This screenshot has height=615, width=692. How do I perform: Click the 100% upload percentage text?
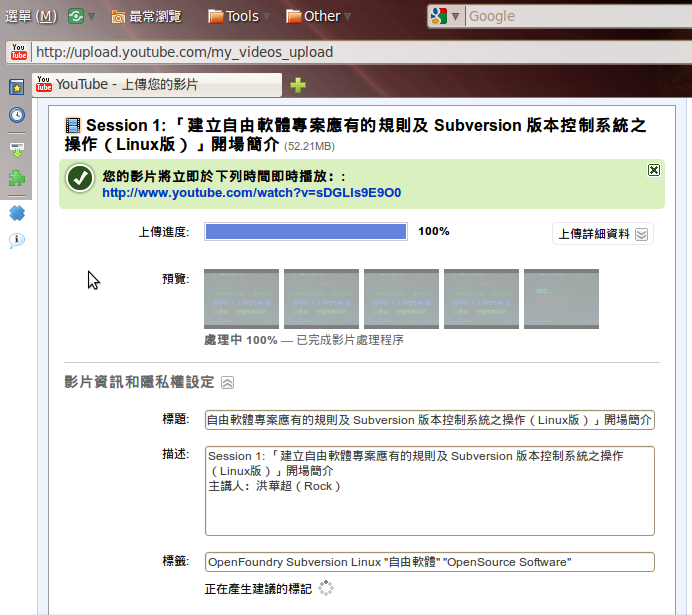[x=434, y=231]
